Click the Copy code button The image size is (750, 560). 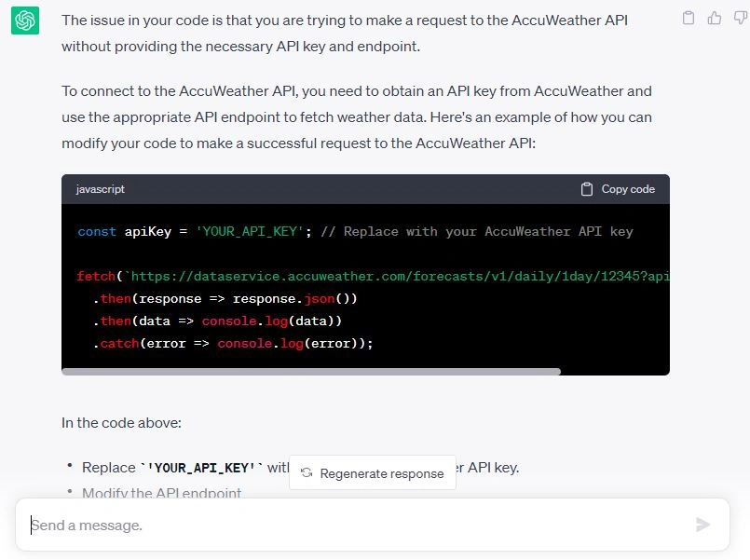click(618, 189)
